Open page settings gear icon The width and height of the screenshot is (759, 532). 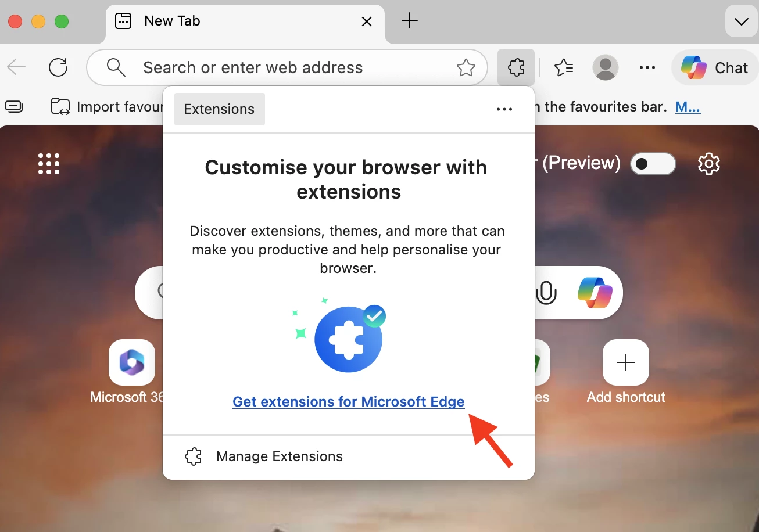709,164
